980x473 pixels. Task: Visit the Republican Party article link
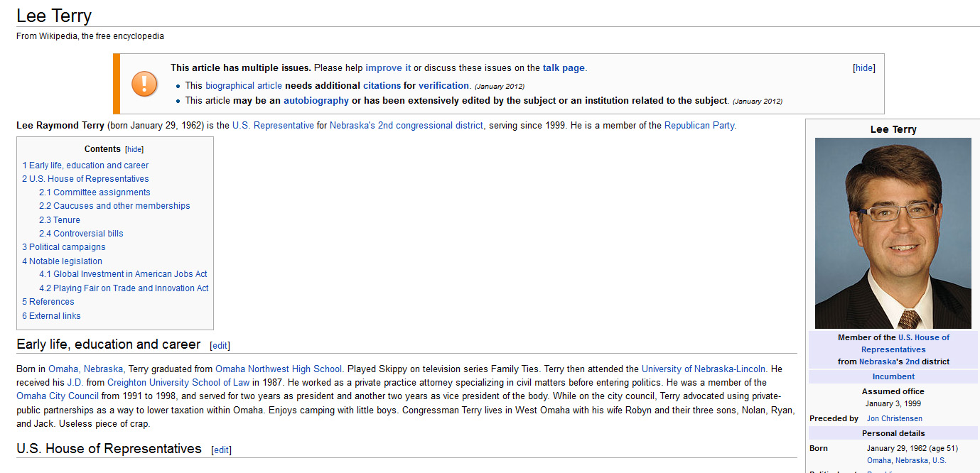click(699, 126)
